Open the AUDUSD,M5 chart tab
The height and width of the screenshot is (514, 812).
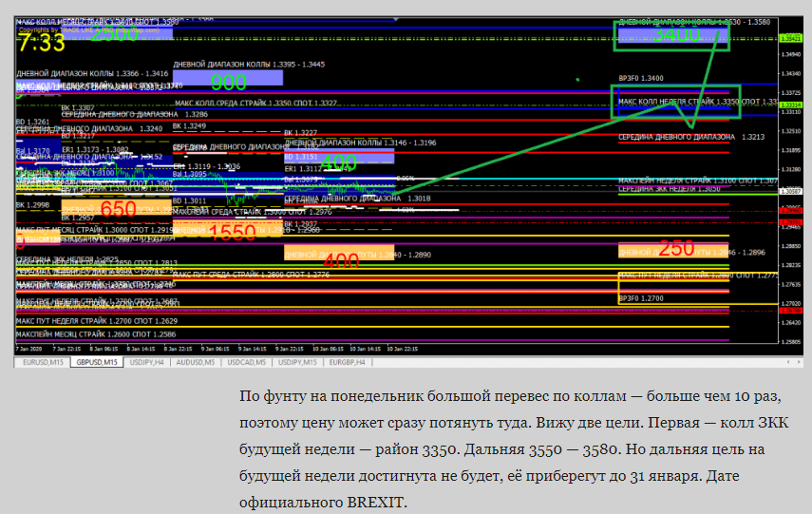coord(196,362)
